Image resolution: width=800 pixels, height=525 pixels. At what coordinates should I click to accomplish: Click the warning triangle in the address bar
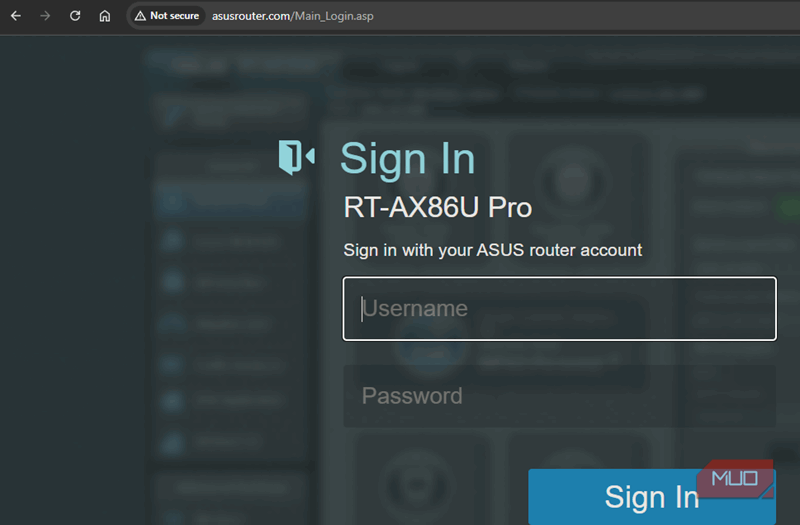tap(140, 16)
